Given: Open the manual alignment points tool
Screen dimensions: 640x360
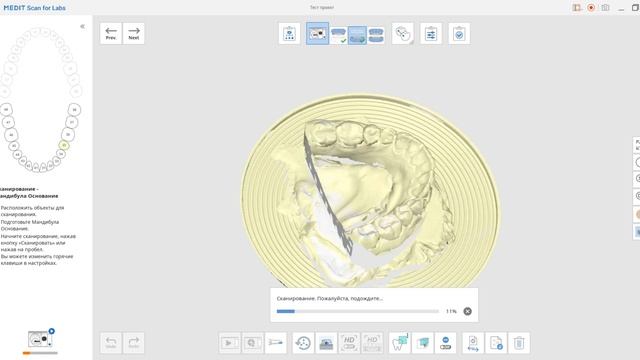Looking at the screenshot, I should click(402, 33).
